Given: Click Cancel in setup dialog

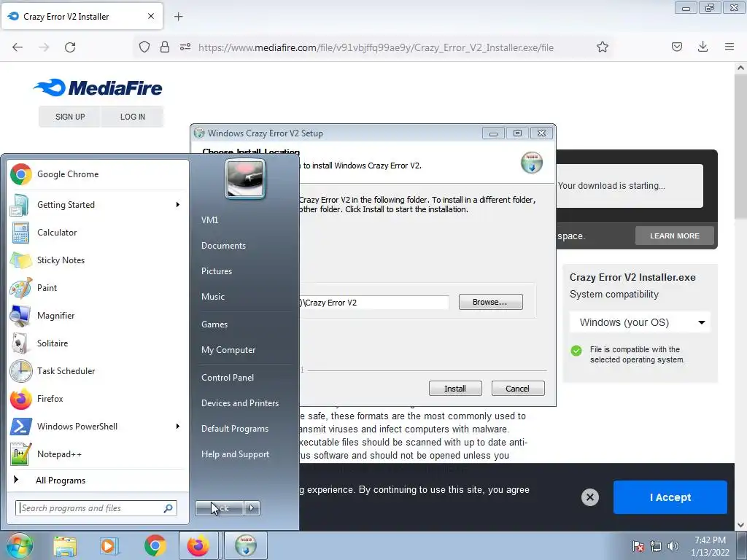Looking at the screenshot, I should [x=518, y=389].
